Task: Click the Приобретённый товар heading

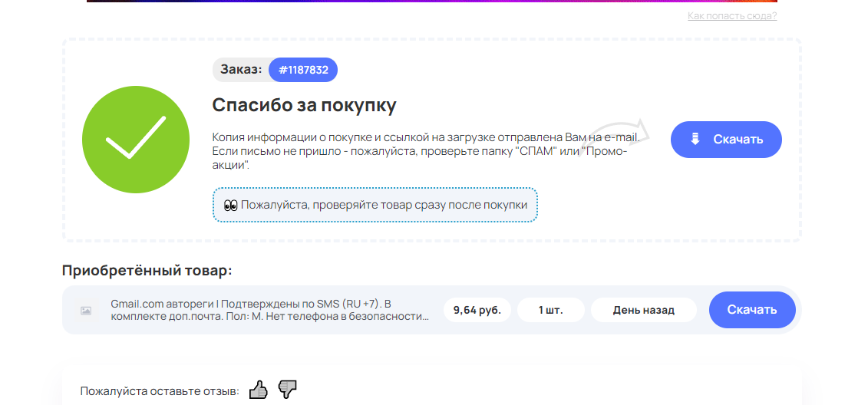Action: coord(147,271)
